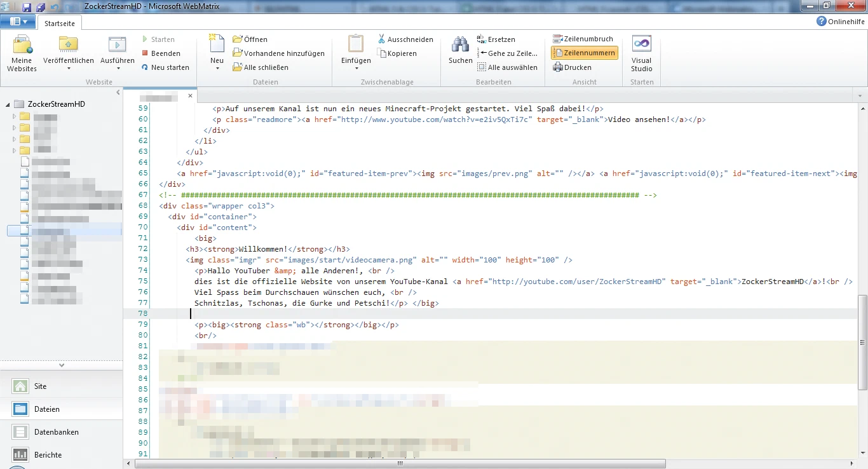The height and width of the screenshot is (469, 868).
Task: Click the Einfügen paste icon
Action: 356,44
